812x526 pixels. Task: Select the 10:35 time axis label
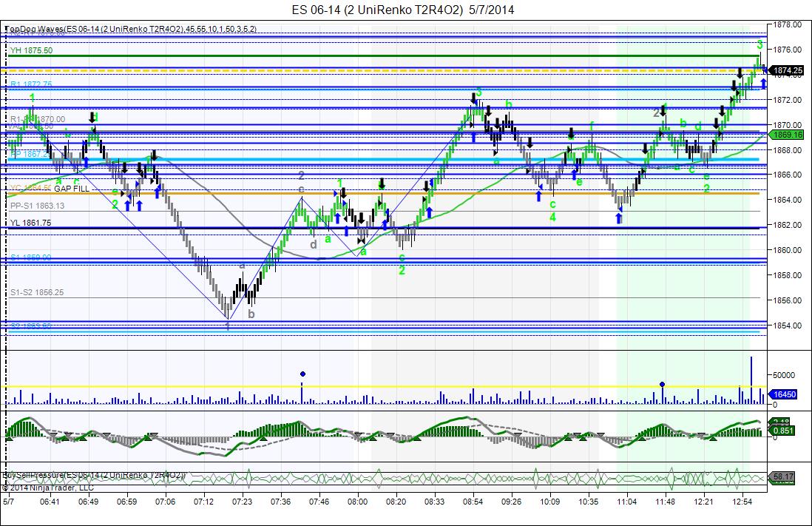click(x=588, y=502)
